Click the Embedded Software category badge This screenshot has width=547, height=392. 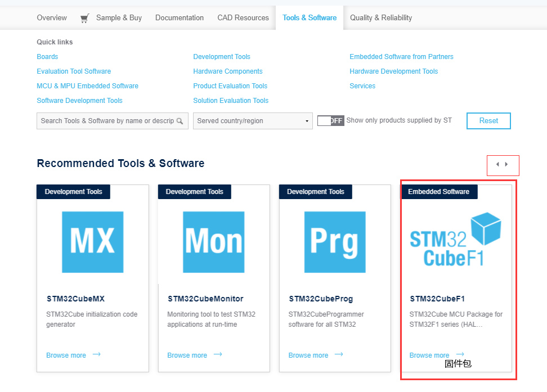(x=439, y=192)
